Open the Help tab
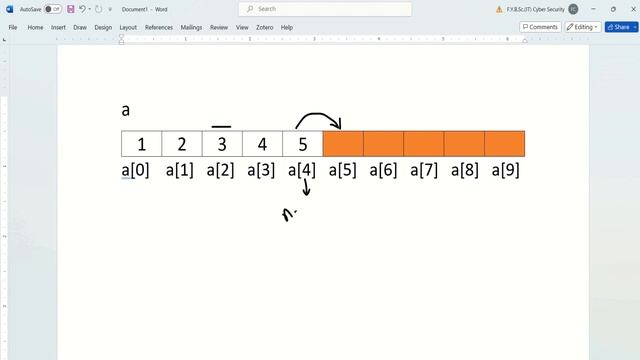Screen dimensions: 640x360 tap(287, 27)
